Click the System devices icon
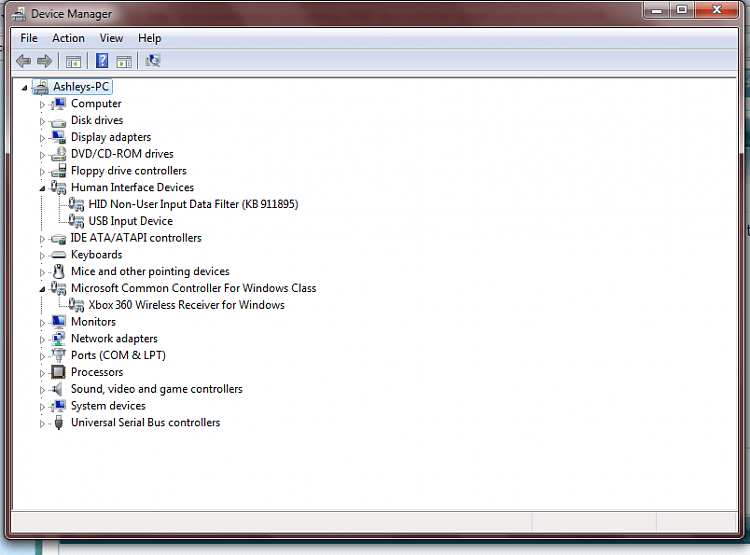The width and height of the screenshot is (750, 555). [58, 406]
